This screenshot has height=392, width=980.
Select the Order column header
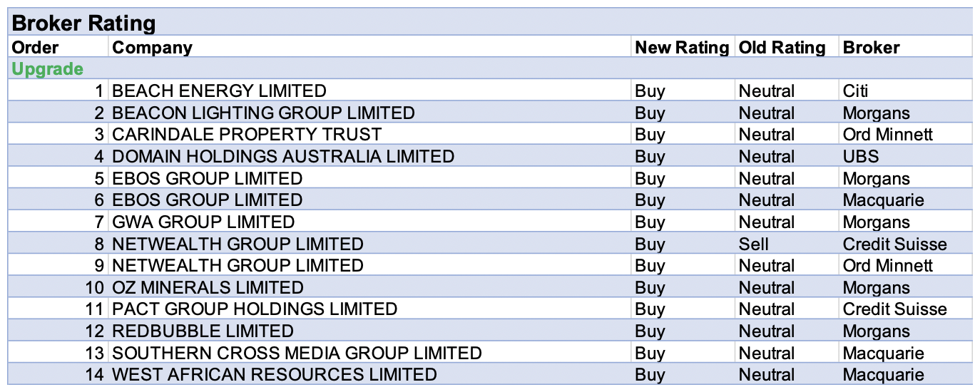click(x=36, y=48)
